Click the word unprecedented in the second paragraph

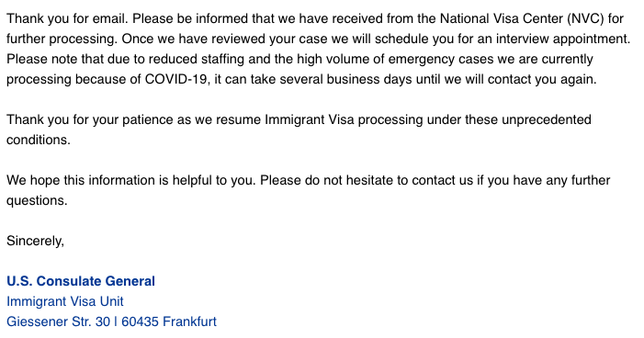pyautogui.click(x=547, y=119)
